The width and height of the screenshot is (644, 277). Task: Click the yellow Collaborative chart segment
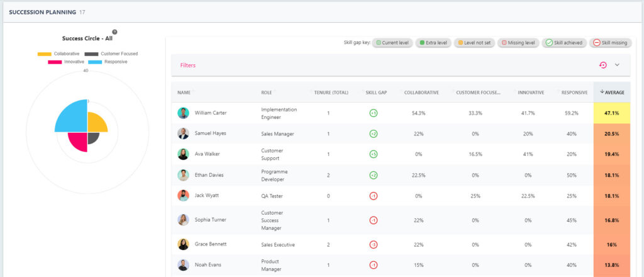(96, 124)
